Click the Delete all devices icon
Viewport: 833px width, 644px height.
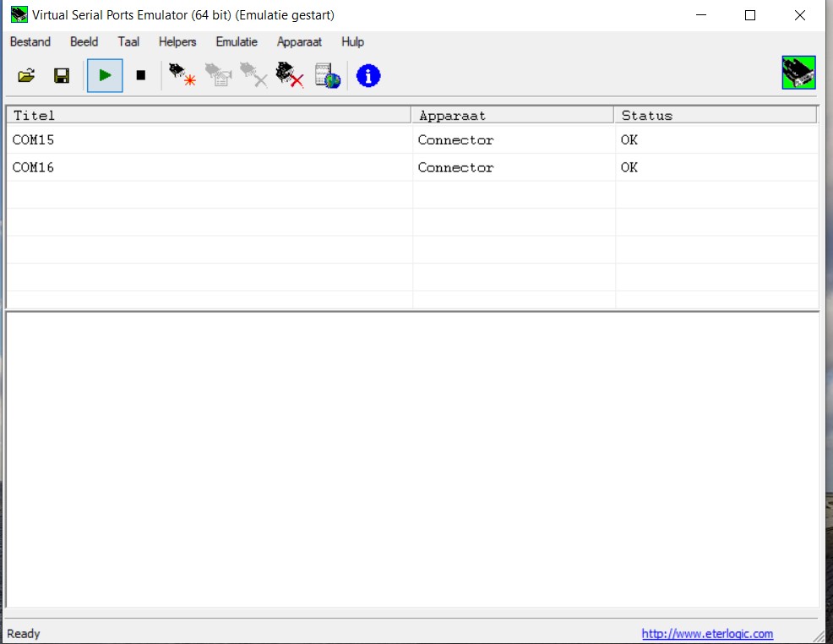click(x=290, y=76)
